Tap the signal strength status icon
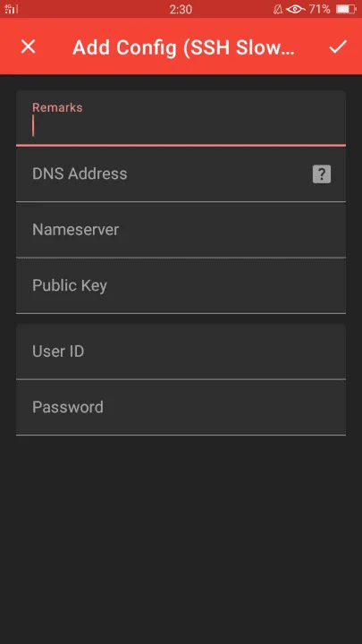This screenshot has height=644, width=362. (11, 9)
